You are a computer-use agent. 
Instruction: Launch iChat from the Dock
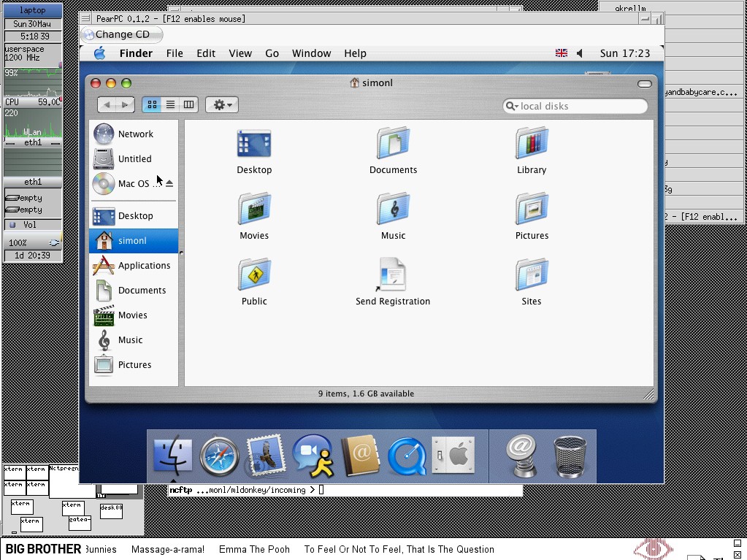point(313,456)
